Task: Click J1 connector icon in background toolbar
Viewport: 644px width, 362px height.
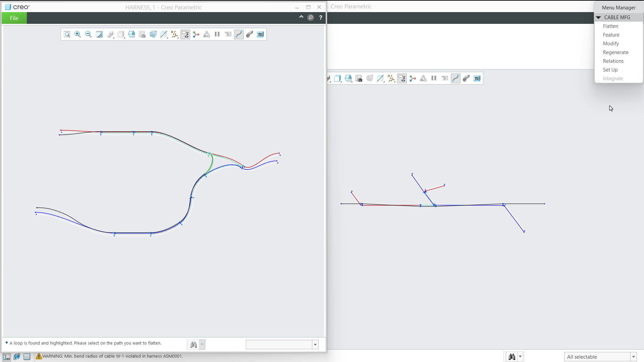Action: (x=477, y=79)
